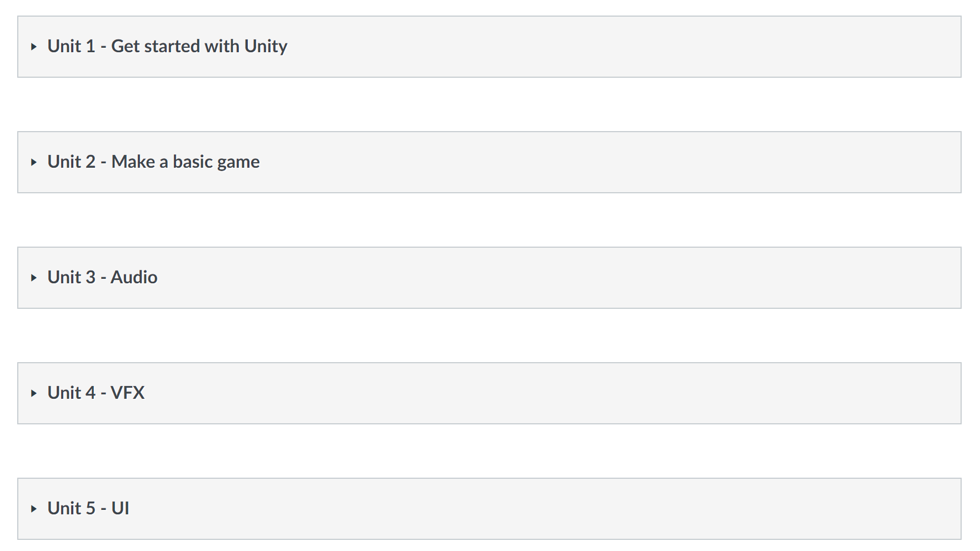Viewport: 980px width, 551px height.
Task: Expand the Unit 2 disclosure triangle
Action: (34, 162)
